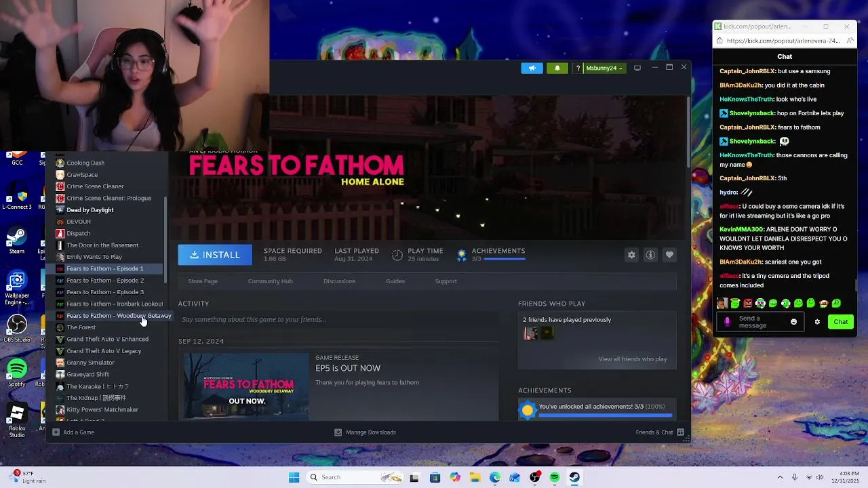Image resolution: width=868 pixels, height=488 pixels.
Task: Select Crime Scene Cleaner: Prologue
Action: [108, 199]
